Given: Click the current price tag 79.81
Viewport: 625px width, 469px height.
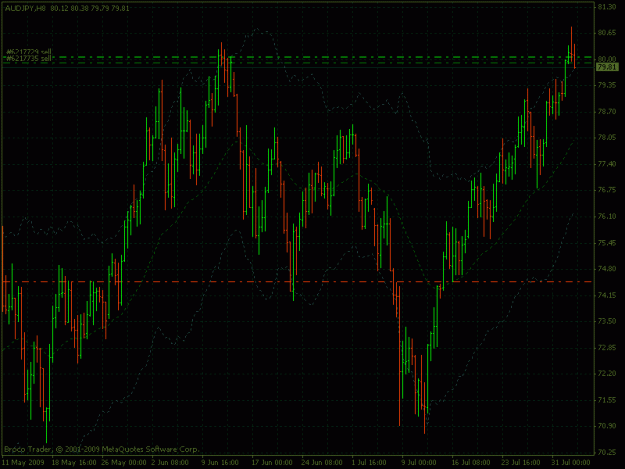Looking at the screenshot, I should (x=607, y=67).
